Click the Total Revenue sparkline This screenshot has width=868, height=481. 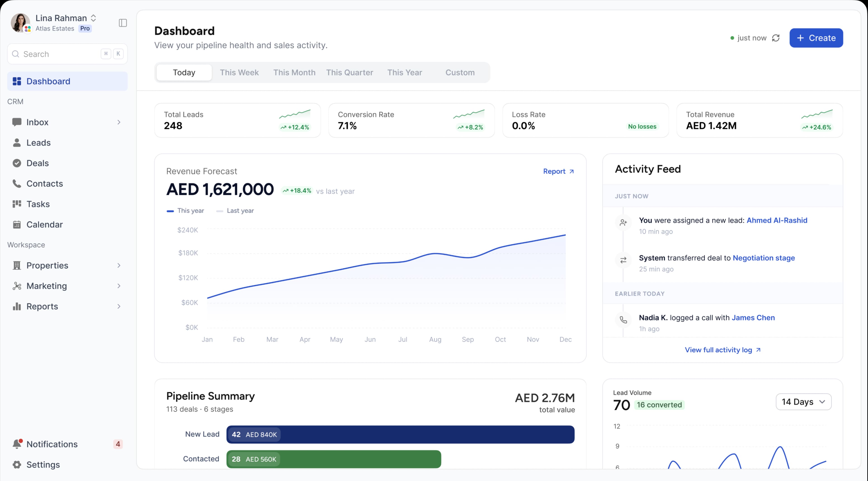click(817, 114)
